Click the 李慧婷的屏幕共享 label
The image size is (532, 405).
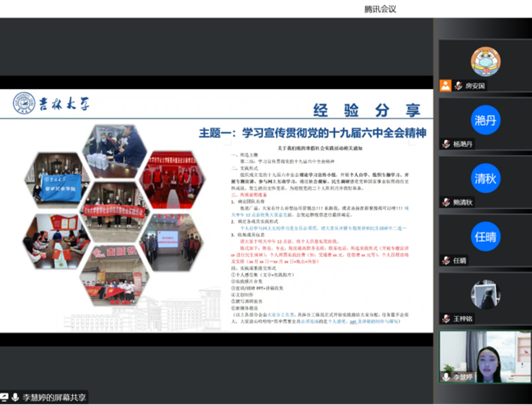click(54, 397)
